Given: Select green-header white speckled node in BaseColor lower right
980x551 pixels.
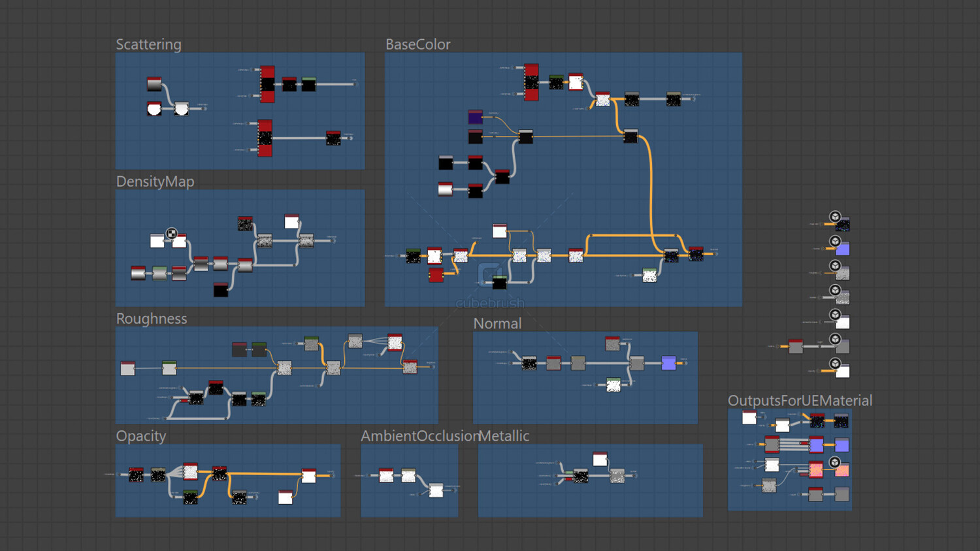Looking at the screenshot, I should (x=649, y=275).
